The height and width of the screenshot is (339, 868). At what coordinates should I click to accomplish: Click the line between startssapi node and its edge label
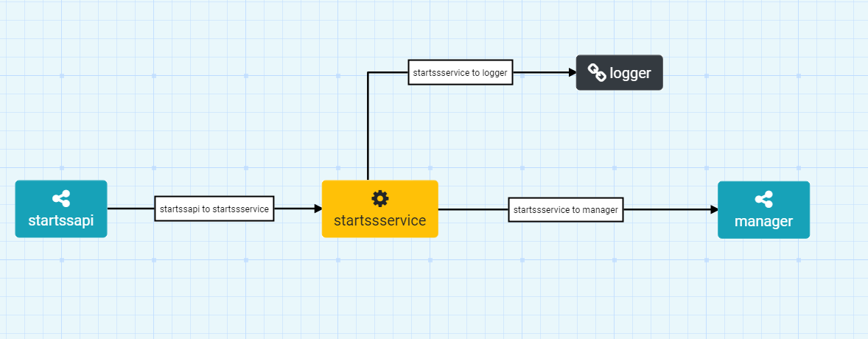[130, 209]
